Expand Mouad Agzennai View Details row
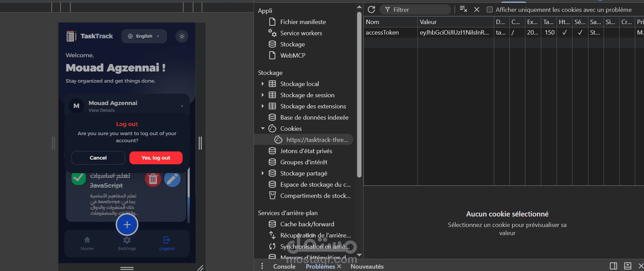Screen dimensions: 644x271 pyautogui.click(x=127, y=106)
